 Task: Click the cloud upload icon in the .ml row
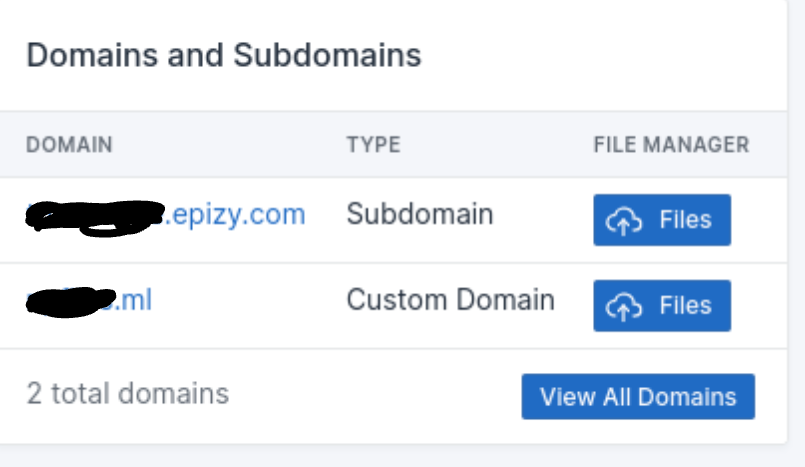coord(624,306)
